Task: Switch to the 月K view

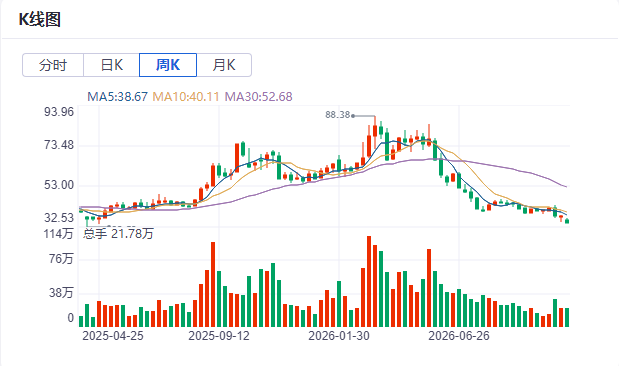Action: coord(224,65)
